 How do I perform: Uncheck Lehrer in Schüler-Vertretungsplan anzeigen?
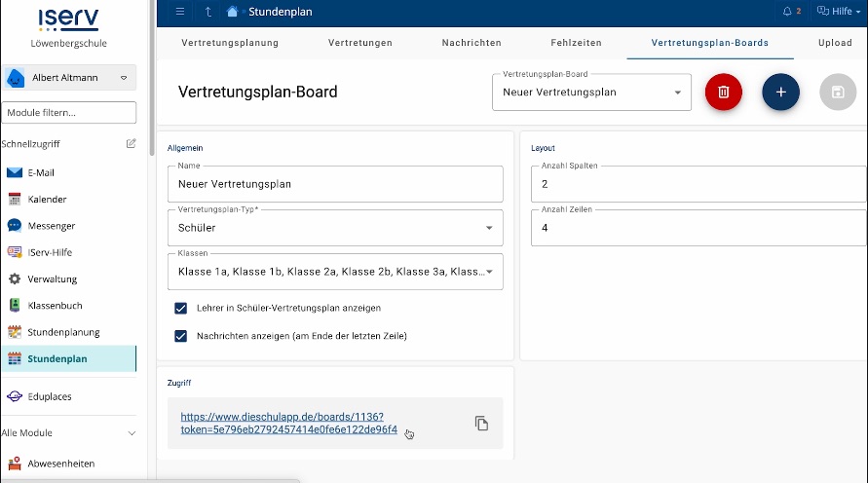180,308
